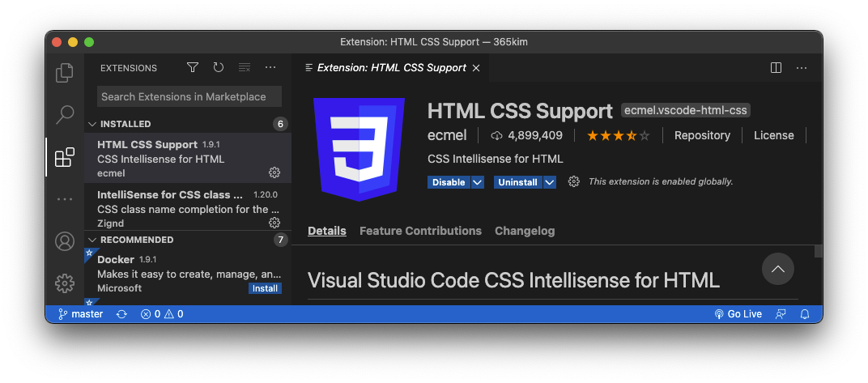Image resolution: width=868 pixels, height=383 pixels.
Task: Refresh the extensions list
Action: [x=219, y=67]
